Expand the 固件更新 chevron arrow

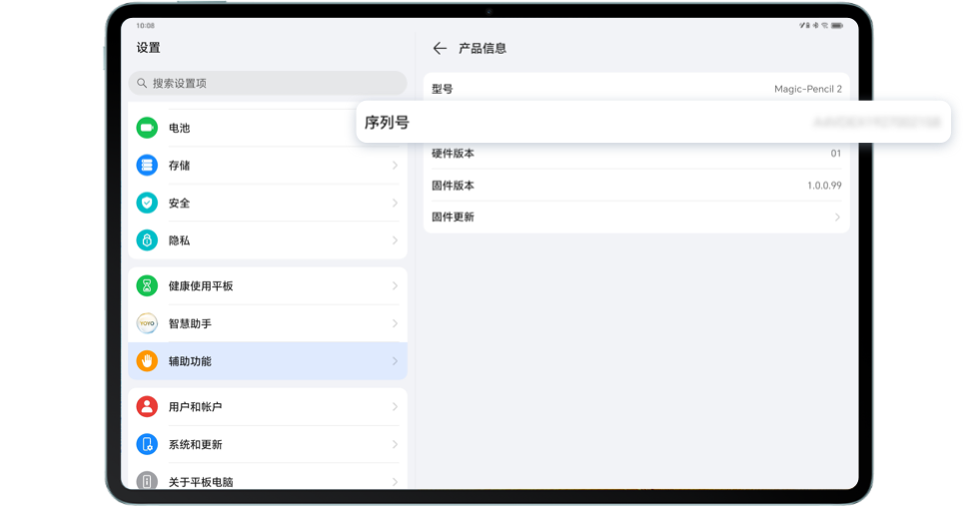(x=837, y=217)
